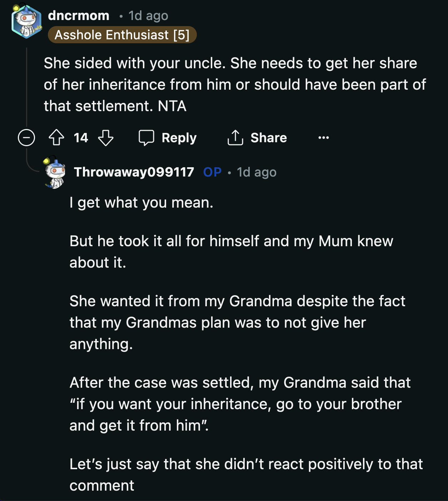
Task: Open the overflow menu on dncrmom's comment
Action: coord(323,138)
